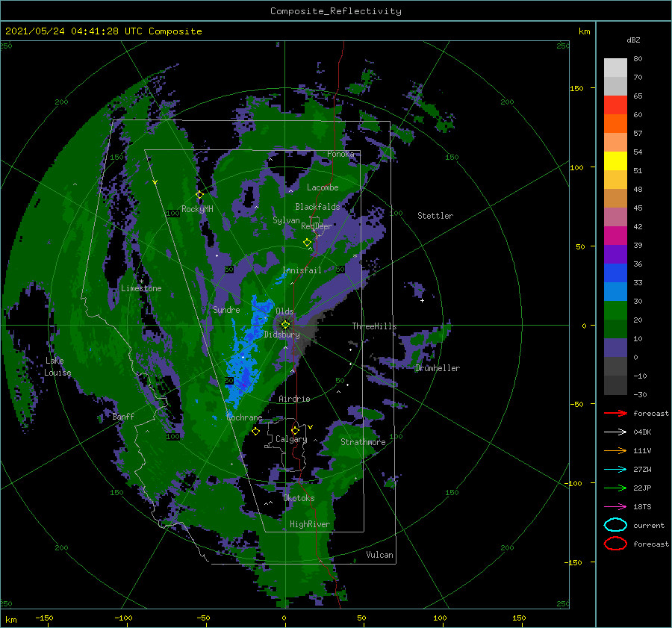Click the 54 dBZ yellow color swatch
Image resolution: width=672 pixels, height=628 pixels.
point(616,161)
